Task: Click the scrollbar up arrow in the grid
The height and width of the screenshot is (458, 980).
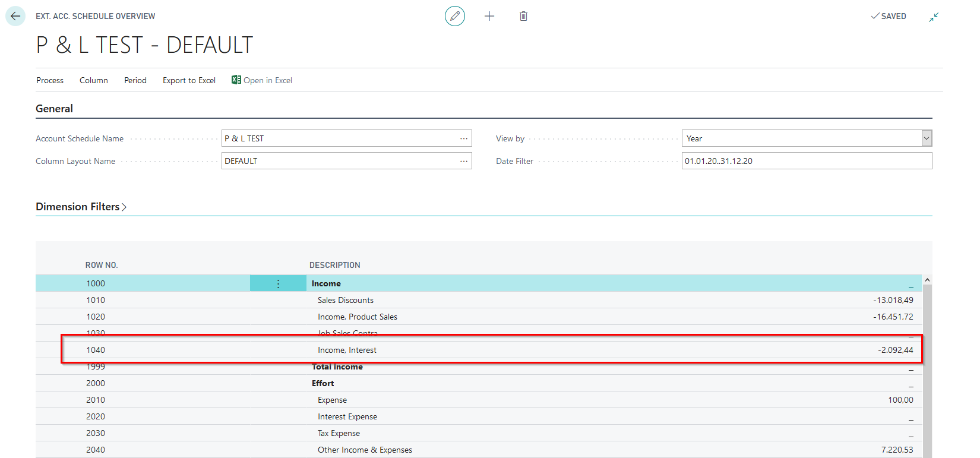Action: click(927, 280)
